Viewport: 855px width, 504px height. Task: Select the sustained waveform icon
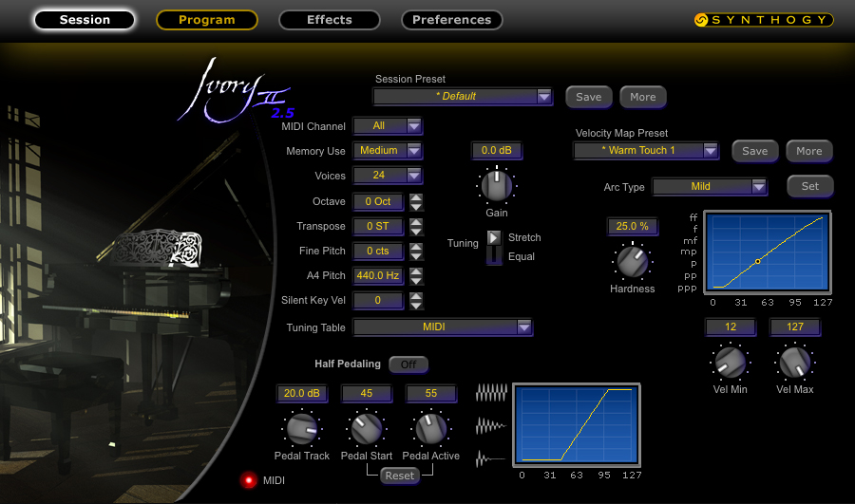point(491,392)
